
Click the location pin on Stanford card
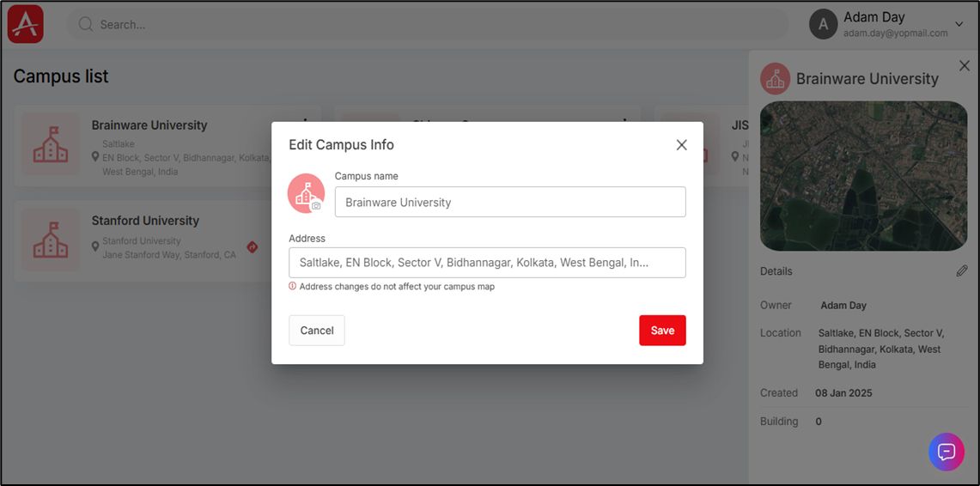95,245
